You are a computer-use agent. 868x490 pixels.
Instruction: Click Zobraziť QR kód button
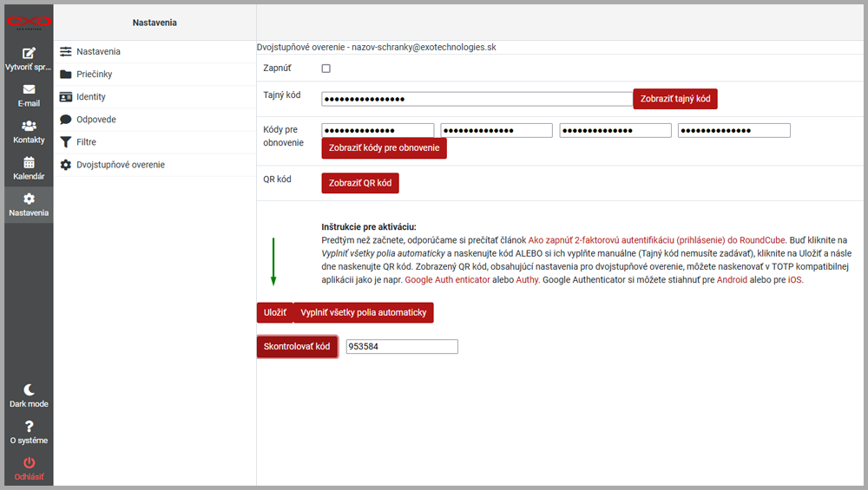[359, 183]
